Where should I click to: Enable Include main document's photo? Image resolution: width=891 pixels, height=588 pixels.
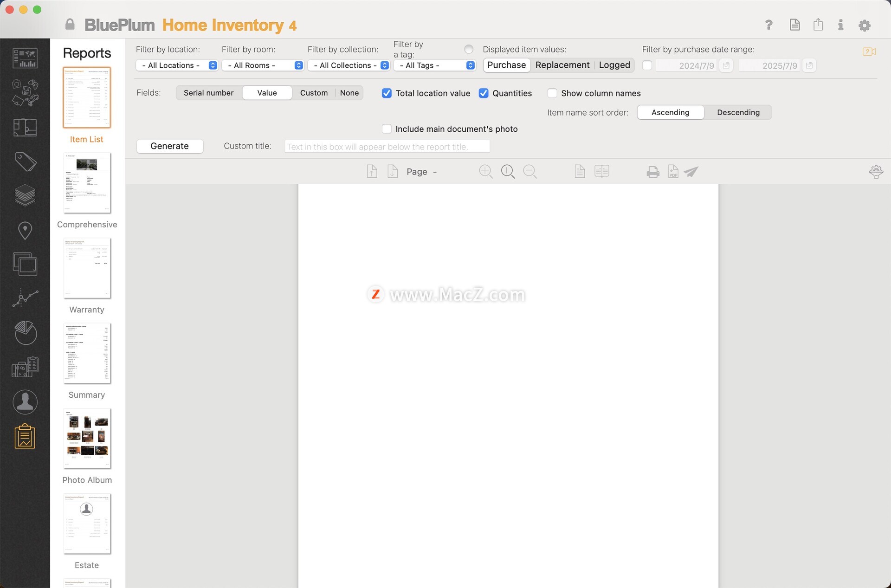click(x=387, y=129)
